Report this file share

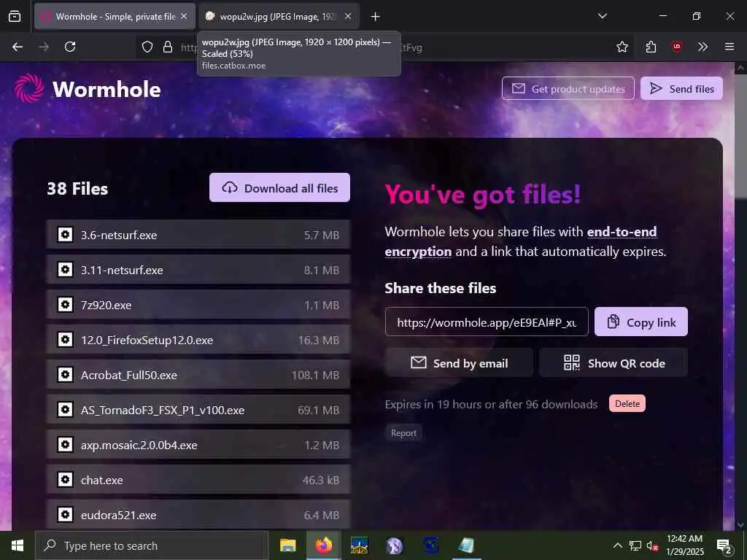pos(403,433)
